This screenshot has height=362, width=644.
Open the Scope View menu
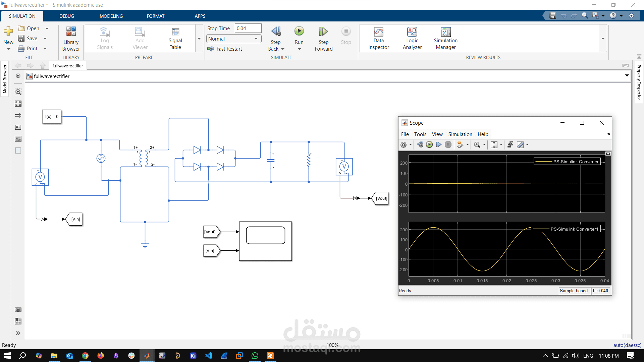click(437, 134)
